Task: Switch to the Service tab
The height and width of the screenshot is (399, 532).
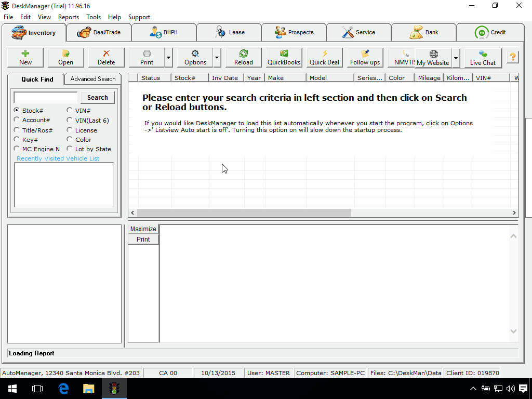Action: [x=358, y=33]
